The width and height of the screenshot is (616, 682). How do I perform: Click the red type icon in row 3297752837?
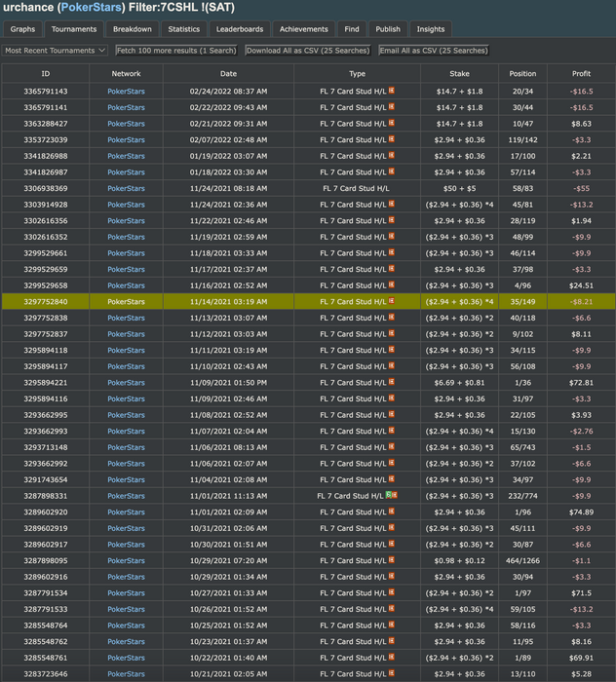[392, 333]
